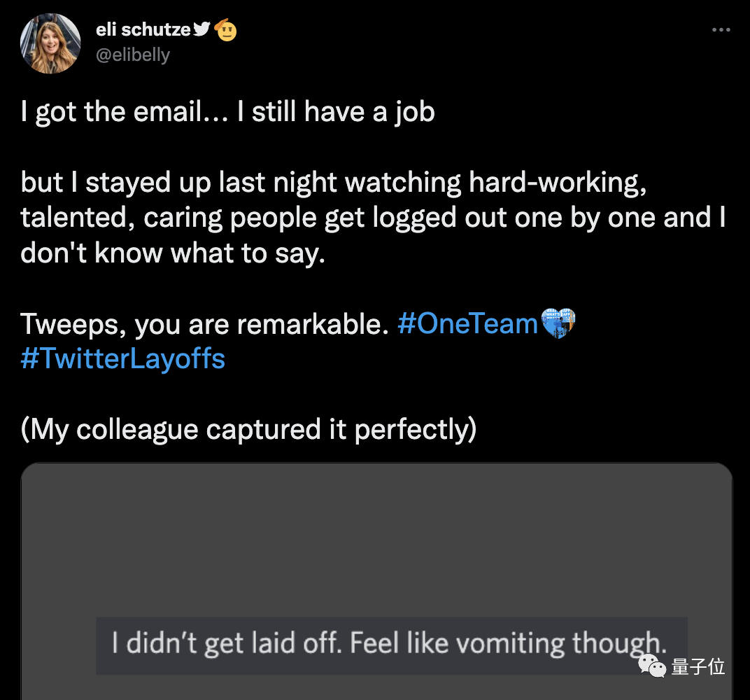Click 'Tweeps, you are remarkable' text

pyautogui.click(x=204, y=324)
